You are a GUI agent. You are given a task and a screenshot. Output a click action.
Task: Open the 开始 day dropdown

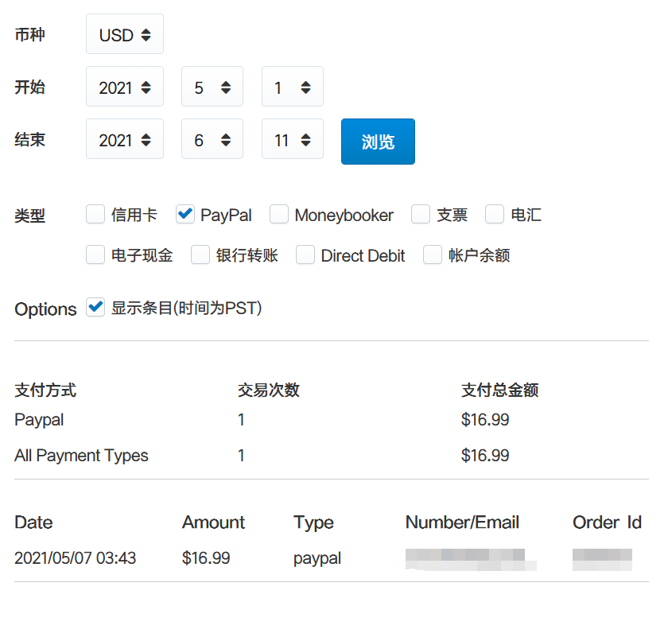(x=292, y=87)
